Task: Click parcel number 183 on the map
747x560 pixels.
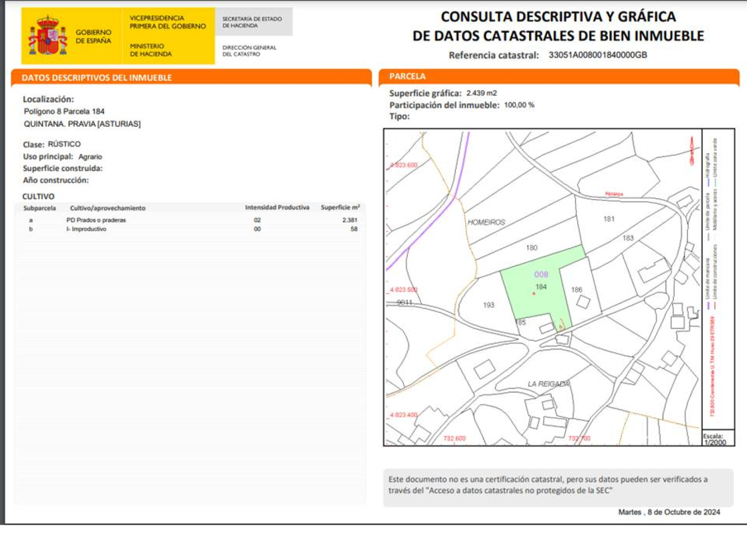Action: pyautogui.click(x=628, y=238)
